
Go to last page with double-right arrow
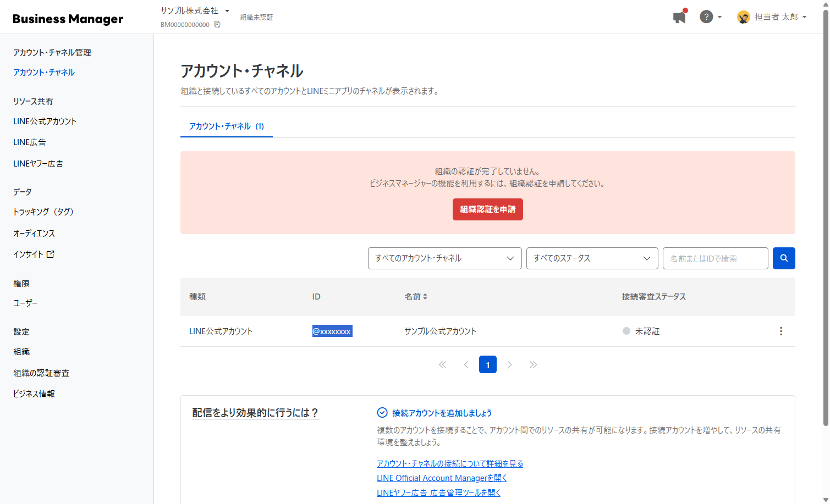533,365
